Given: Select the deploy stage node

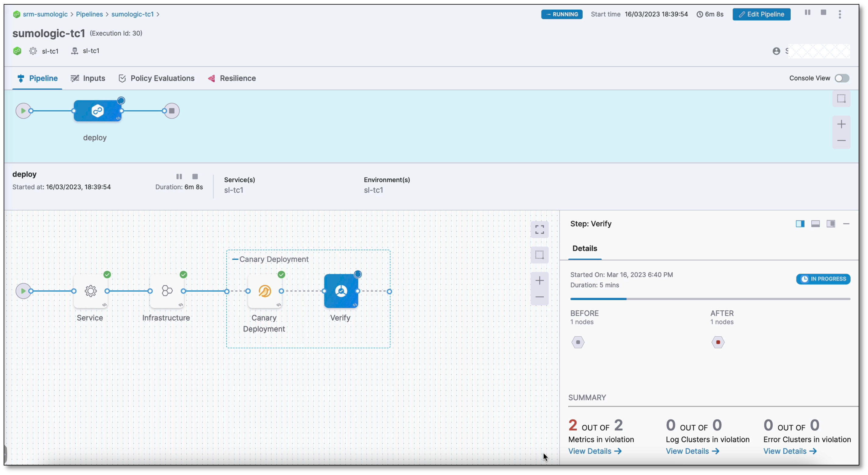Looking at the screenshot, I should (x=98, y=111).
